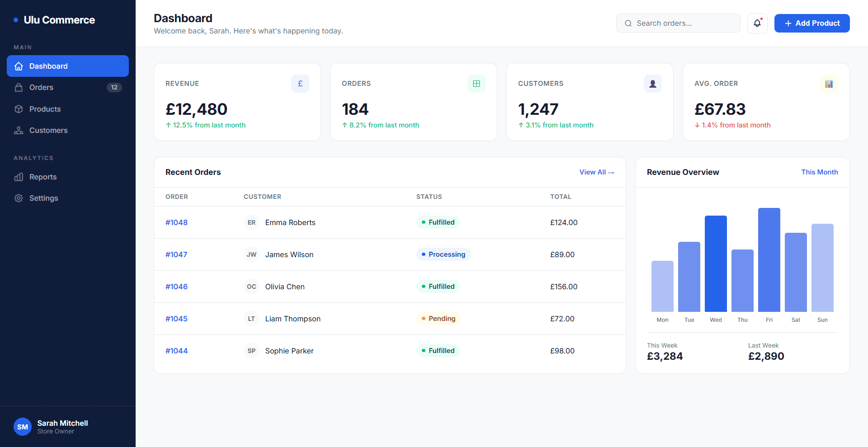Toggle the Processing status on order #1047
Viewport: 868px width, 447px height.
click(x=443, y=254)
